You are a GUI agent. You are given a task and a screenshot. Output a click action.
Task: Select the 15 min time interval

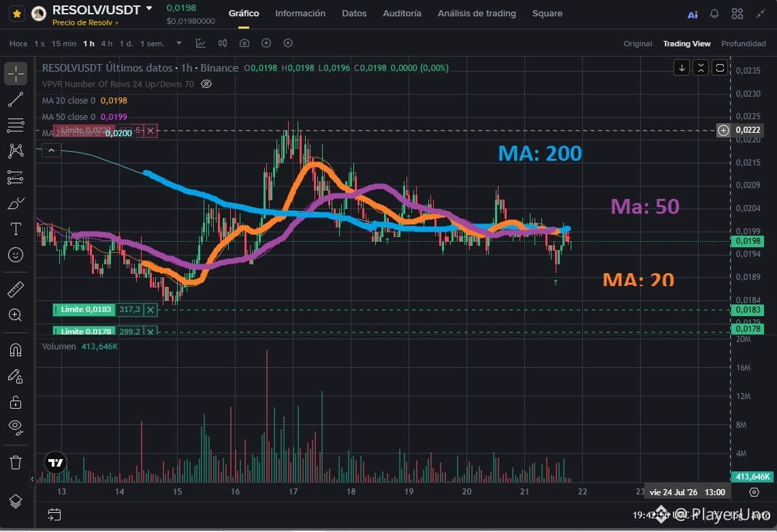(64, 44)
